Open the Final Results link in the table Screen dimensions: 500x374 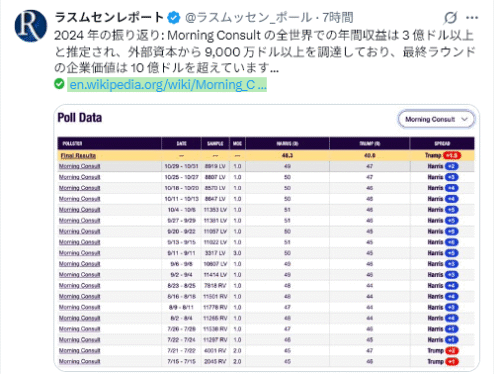tap(78, 155)
